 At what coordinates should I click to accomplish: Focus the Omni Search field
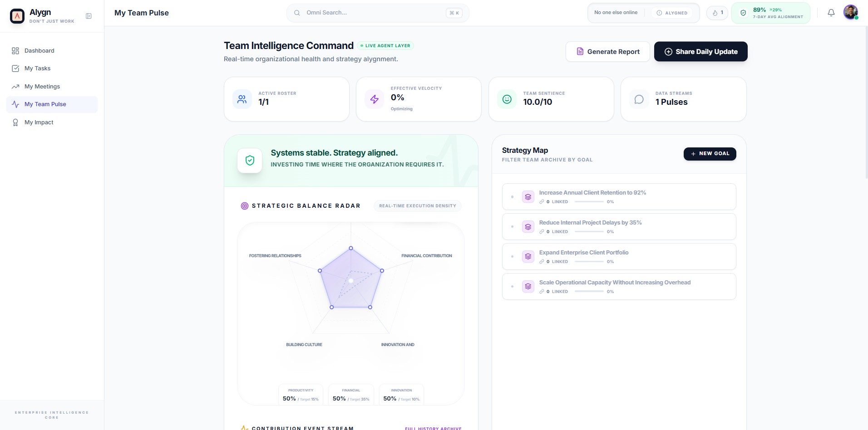378,13
